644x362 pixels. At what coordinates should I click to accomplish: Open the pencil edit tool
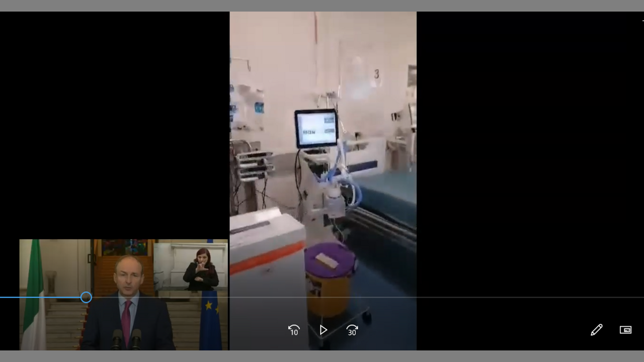click(596, 330)
